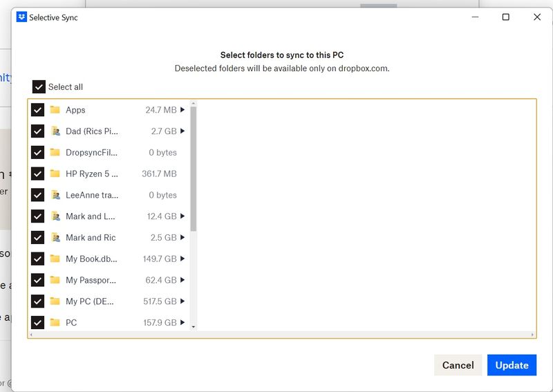The height and width of the screenshot is (392, 553).
Task: Expand the Mark and L... folder arrow
Action: pos(182,216)
